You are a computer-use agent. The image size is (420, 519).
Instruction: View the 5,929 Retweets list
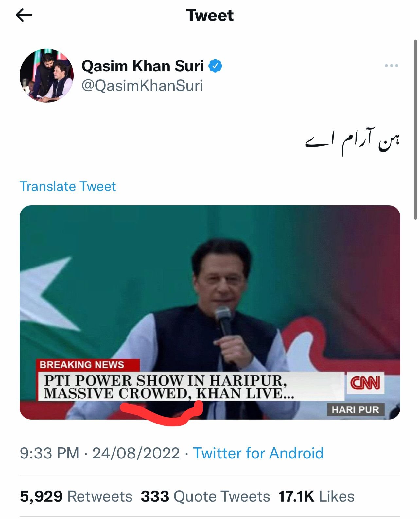point(76,496)
